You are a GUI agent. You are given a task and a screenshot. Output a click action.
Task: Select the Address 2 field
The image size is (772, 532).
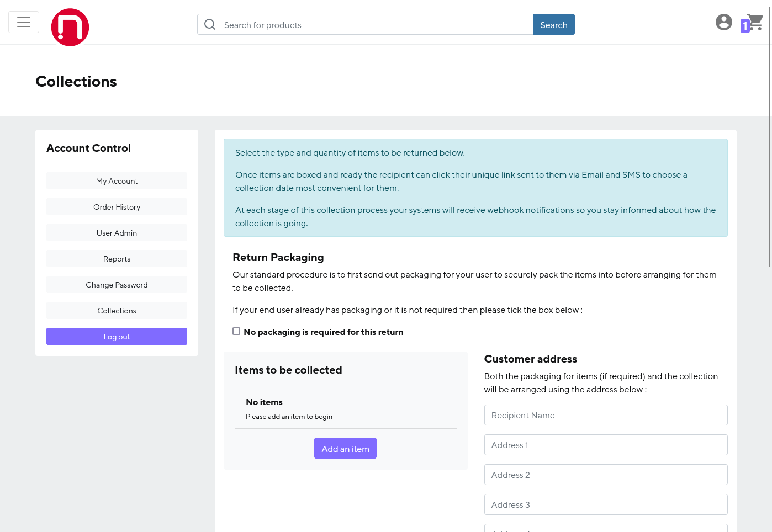point(605,475)
